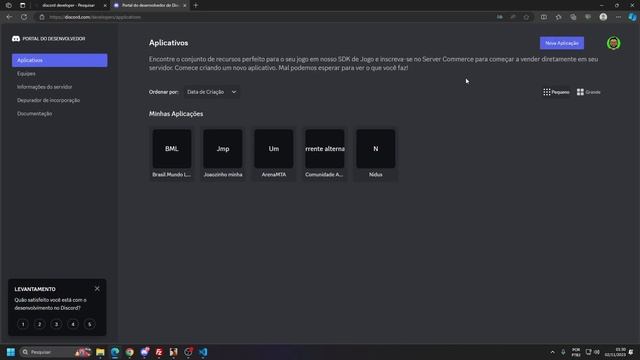Open the Documentação sidebar link
The image size is (640, 360).
tap(34, 114)
